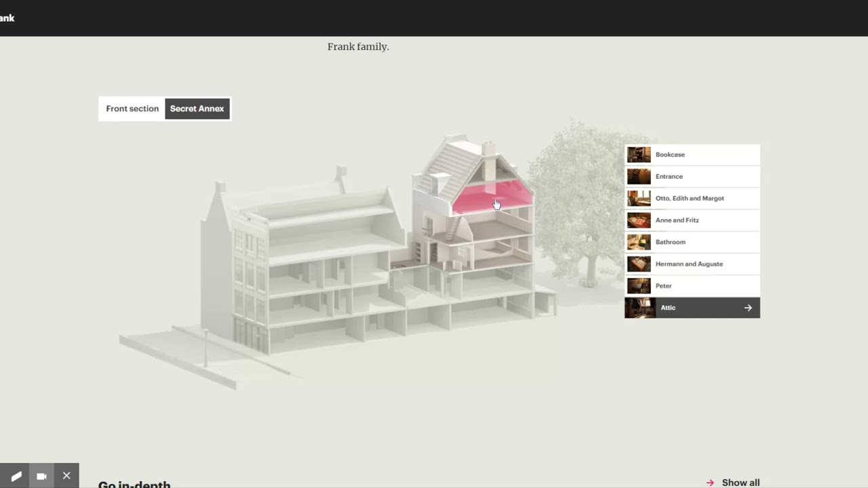
Task: Click the Go in-depth heading
Action: [134, 484]
